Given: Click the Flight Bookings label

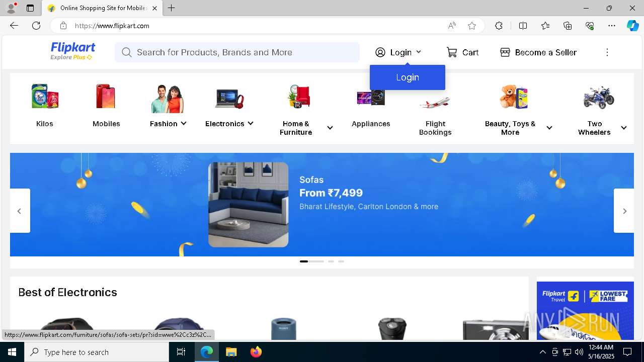Looking at the screenshot, I should (435, 128).
